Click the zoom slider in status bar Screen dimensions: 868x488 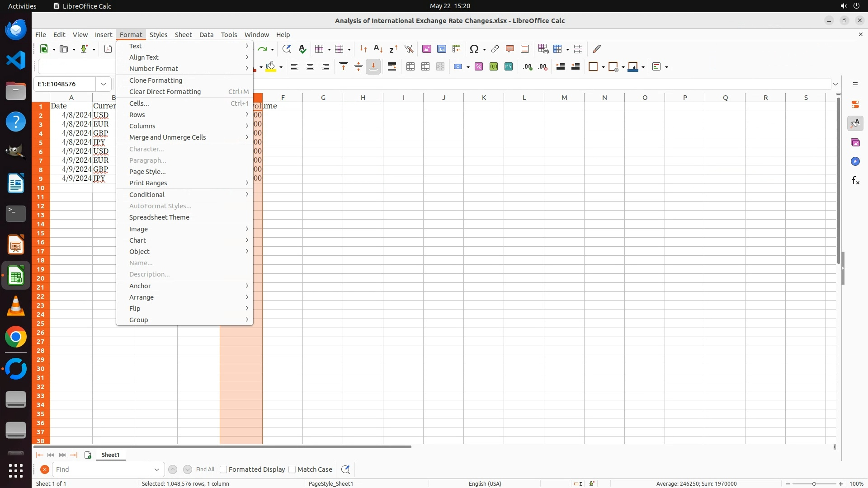click(x=814, y=484)
